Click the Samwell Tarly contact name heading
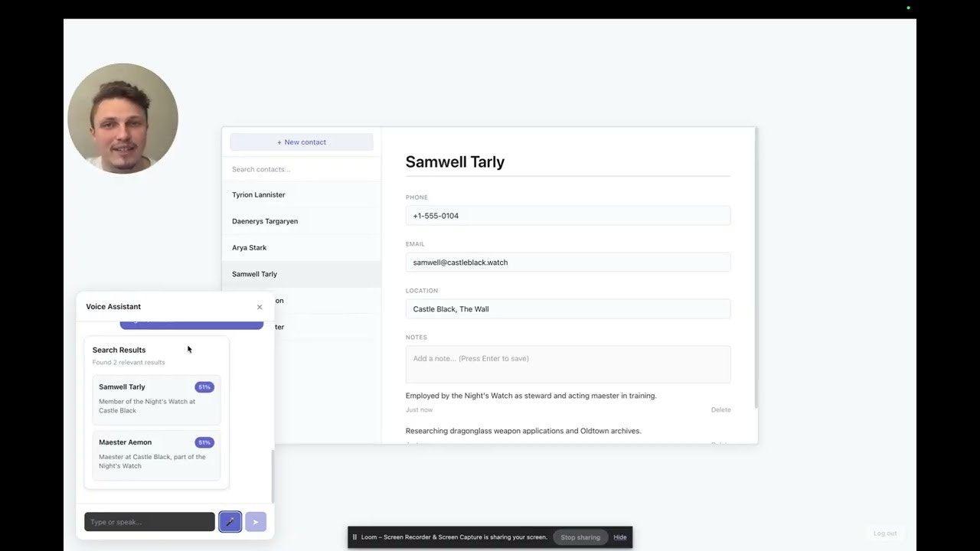 (x=455, y=162)
